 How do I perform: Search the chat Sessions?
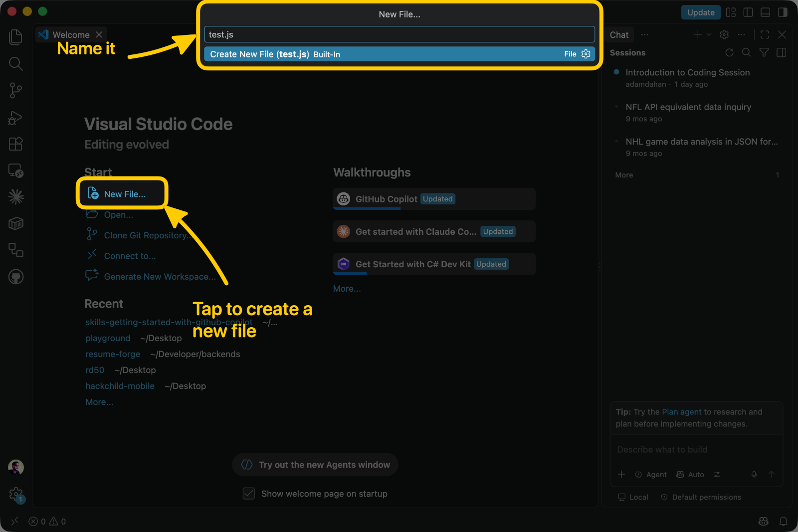746,52
